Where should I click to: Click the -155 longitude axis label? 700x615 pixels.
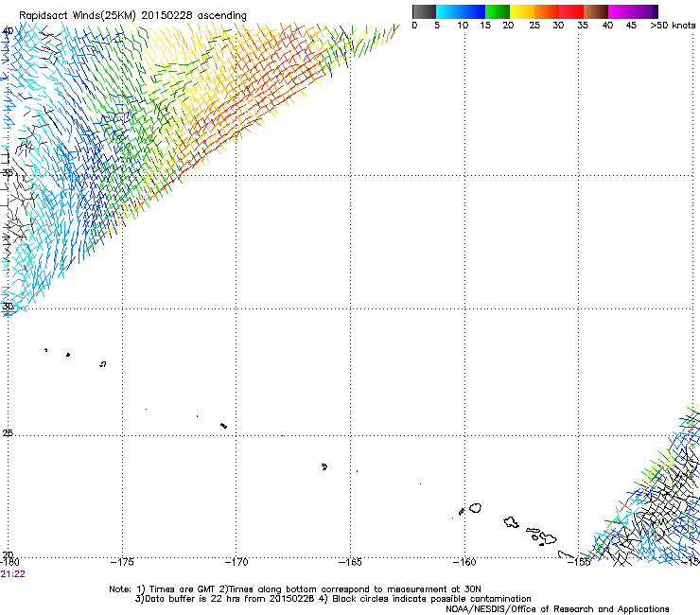[579, 562]
